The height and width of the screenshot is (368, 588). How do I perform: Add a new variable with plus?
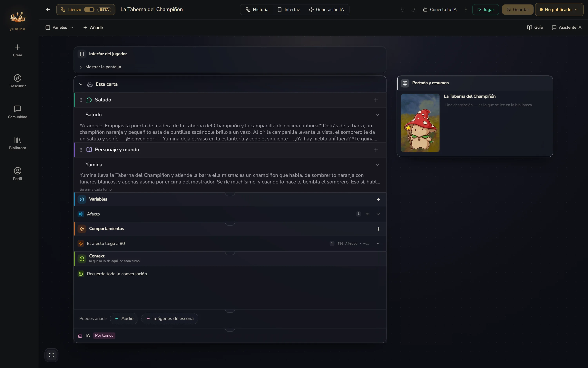(378, 199)
